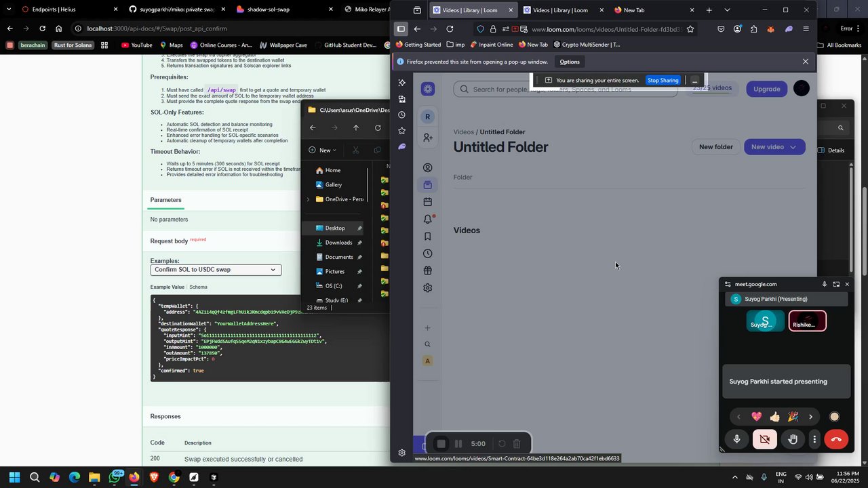Screen dimensions: 868x488
Task: Switch to second Videos | Library | Loom tab
Action: pos(563,10)
